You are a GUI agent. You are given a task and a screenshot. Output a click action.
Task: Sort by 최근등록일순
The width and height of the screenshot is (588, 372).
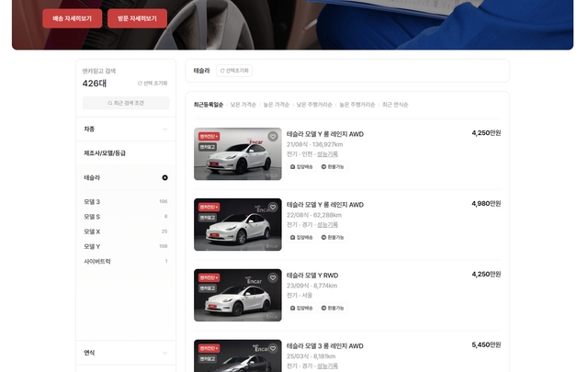tap(209, 105)
